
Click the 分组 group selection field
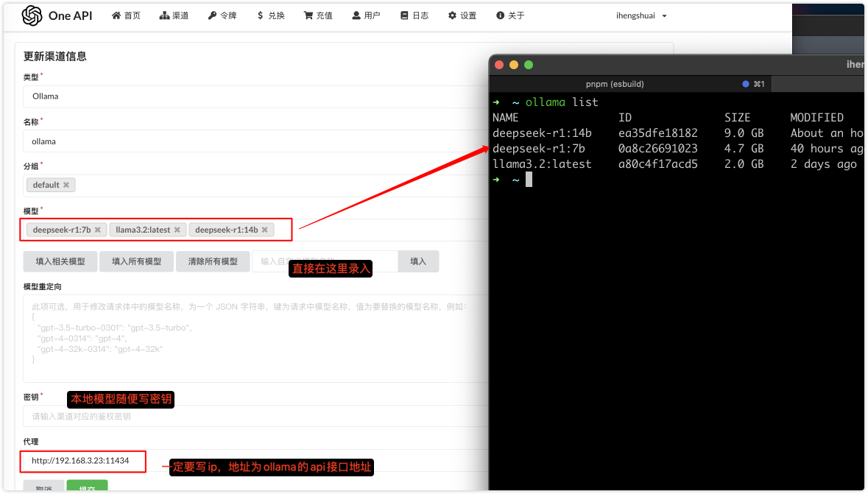[x=255, y=186]
